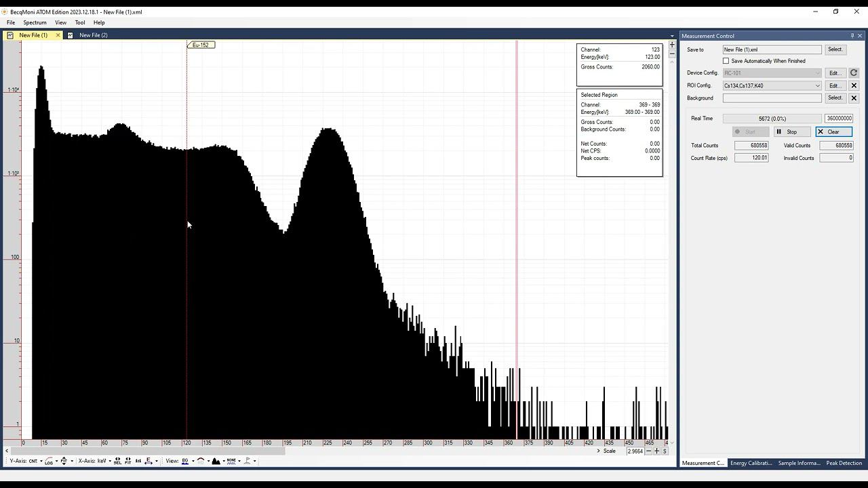Decrease horizontal scale with minus button

(648, 451)
